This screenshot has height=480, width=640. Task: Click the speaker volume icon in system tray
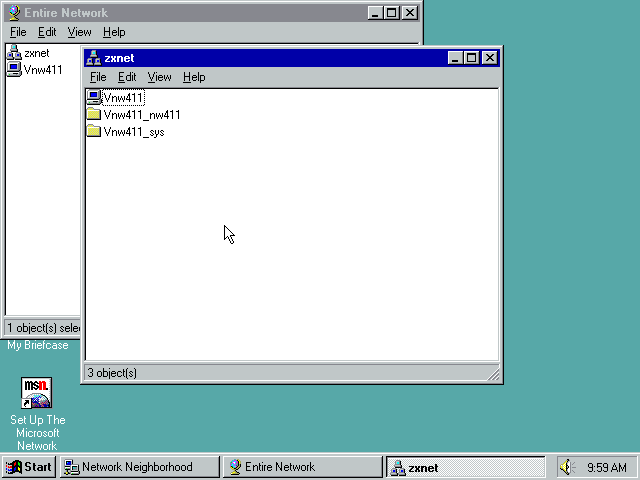[x=567, y=467]
